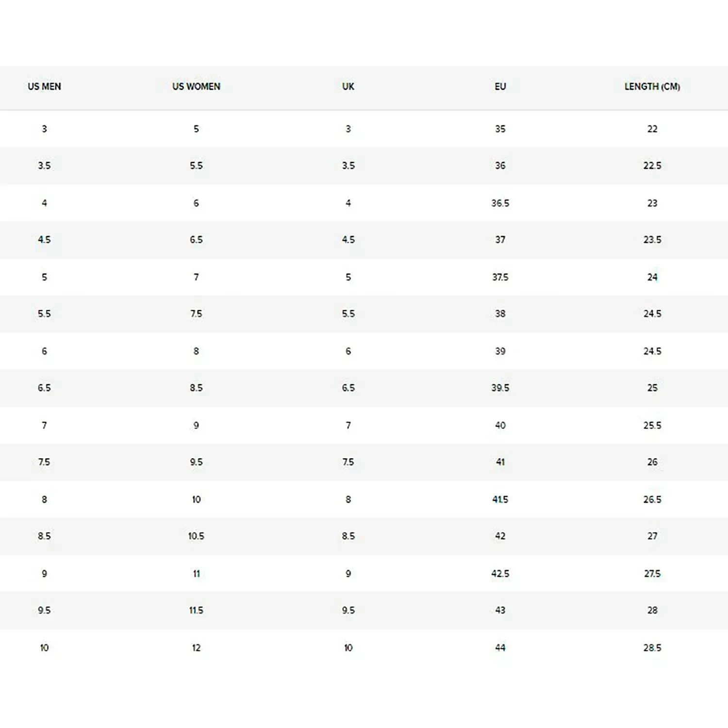
Task: Click EU size 39.5 cell
Action: coord(500,388)
